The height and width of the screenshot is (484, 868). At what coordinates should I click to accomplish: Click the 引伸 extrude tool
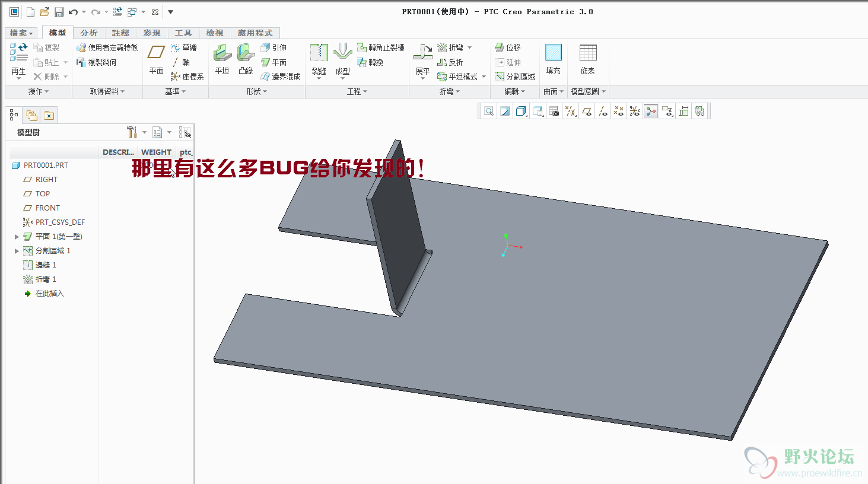(274, 47)
